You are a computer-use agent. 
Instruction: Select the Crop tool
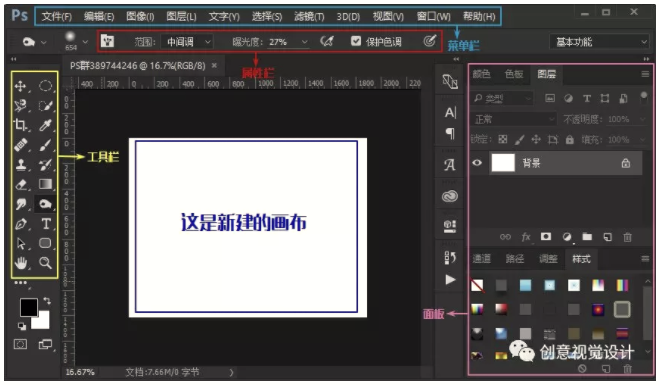tap(20, 125)
